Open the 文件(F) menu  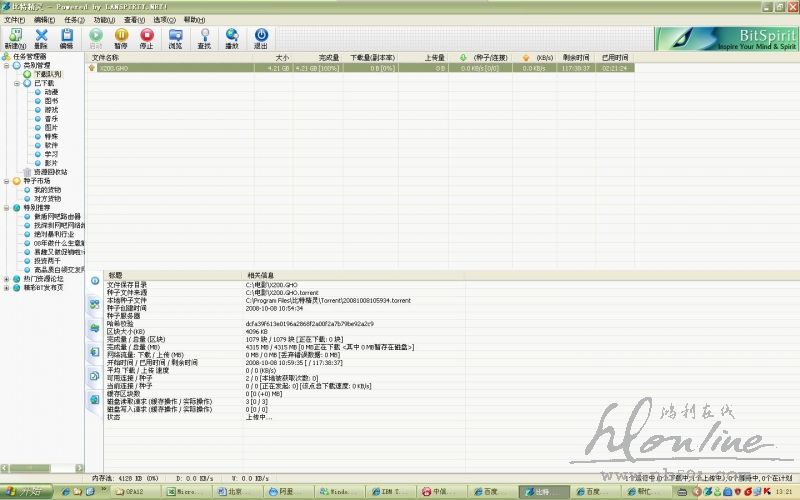(x=14, y=19)
